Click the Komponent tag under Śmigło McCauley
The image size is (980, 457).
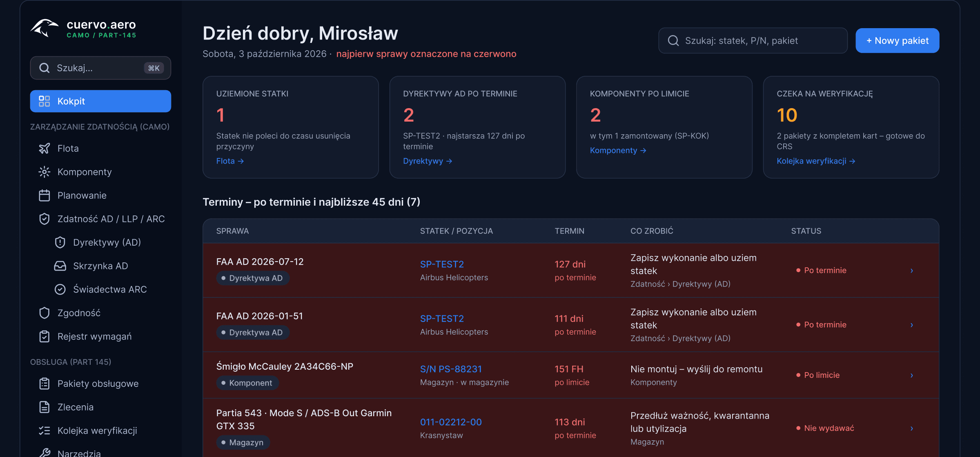(x=247, y=383)
